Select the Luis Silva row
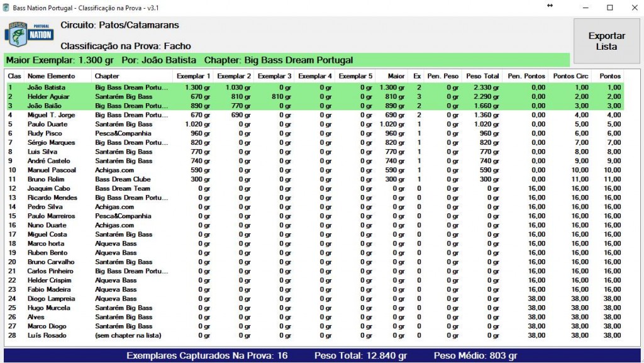The image size is (644, 363). [315, 152]
